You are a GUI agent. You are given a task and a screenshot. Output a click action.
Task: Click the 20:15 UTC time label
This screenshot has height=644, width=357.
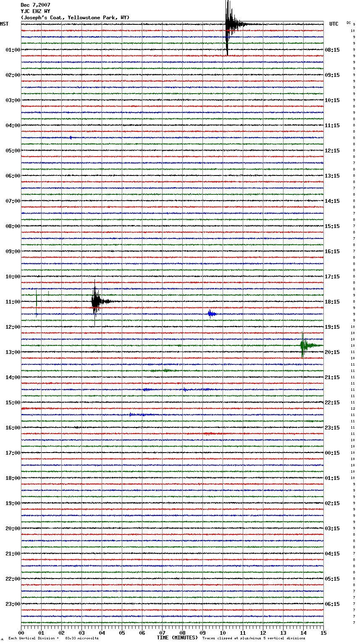click(x=332, y=352)
